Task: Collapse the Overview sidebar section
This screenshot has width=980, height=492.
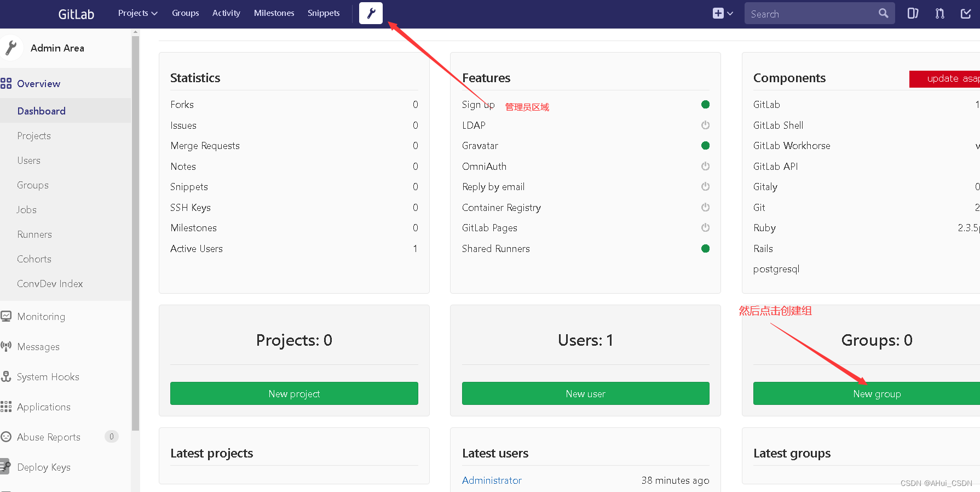Action: click(38, 84)
